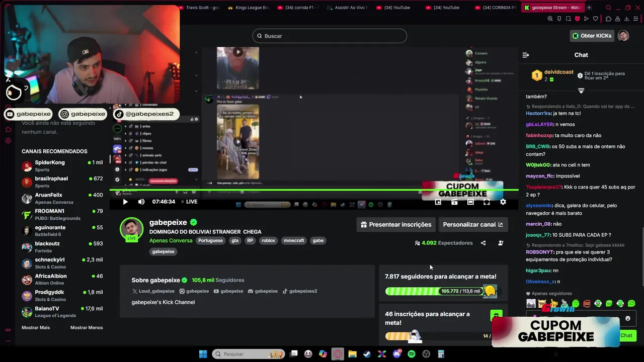Open the browser snapshot capture icon
This screenshot has height=362, width=644.
coord(568,19)
